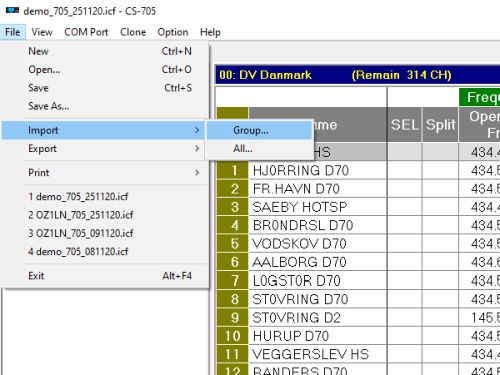Select the VODSKOV D70 channel name
The width and height of the screenshot is (500, 375).
(318, 244)
